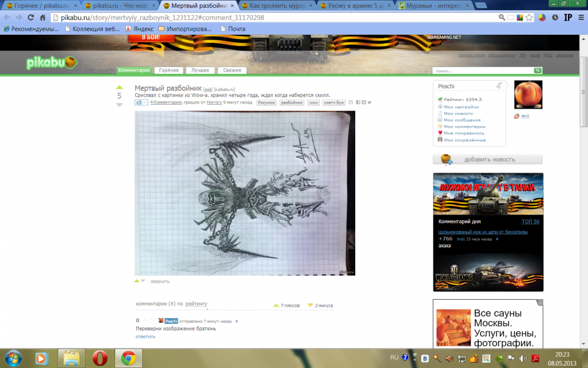Click the VK share icon under post title

(364, 102)
